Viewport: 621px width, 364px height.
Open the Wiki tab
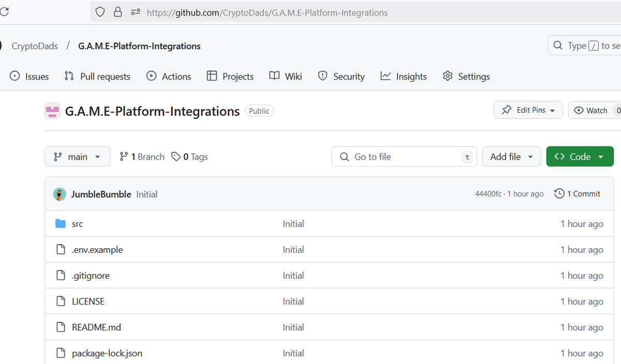click(286, 76)
